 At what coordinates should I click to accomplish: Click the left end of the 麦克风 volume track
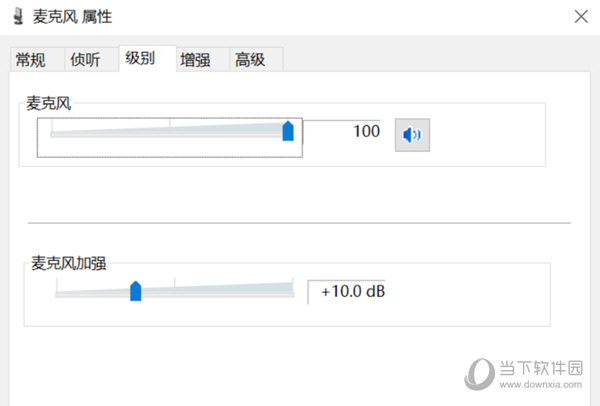[x=52, y=133]
